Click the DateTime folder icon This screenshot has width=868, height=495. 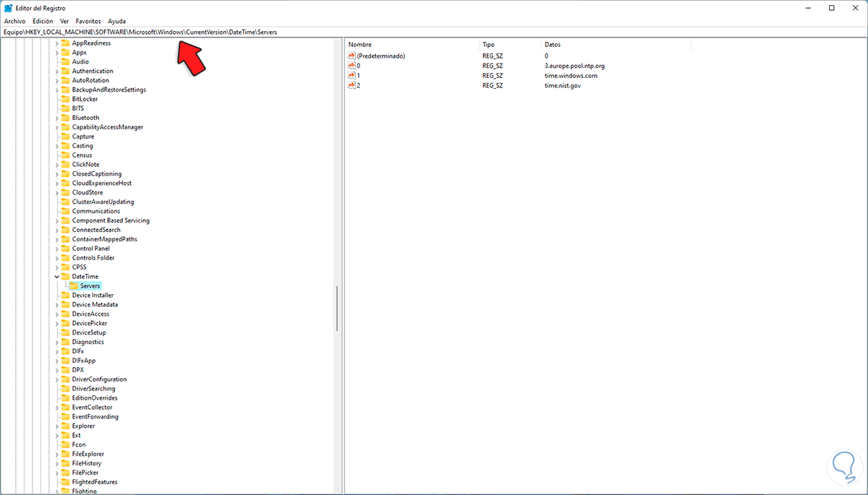tap(65, 276)
